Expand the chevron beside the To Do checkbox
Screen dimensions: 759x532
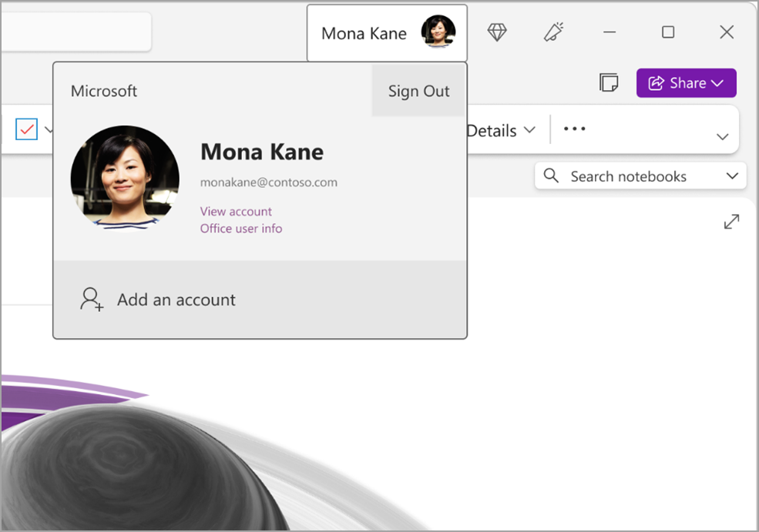tap(48, 129)
